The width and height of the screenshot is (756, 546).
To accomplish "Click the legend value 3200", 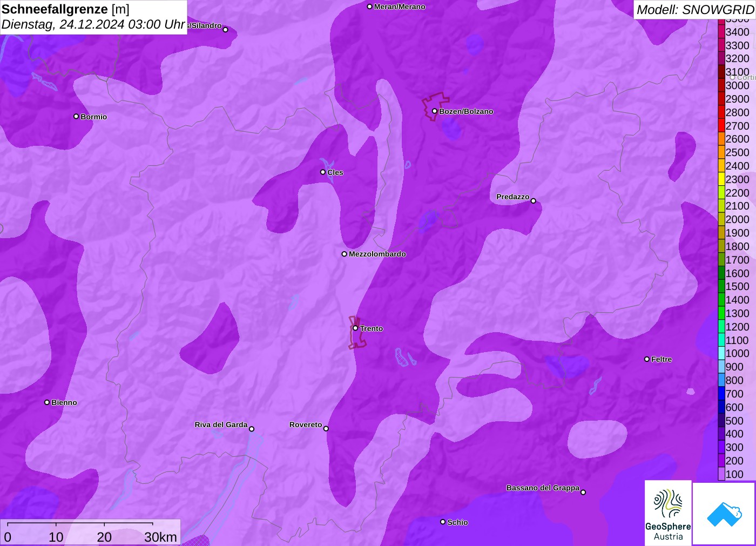I will 738,58.
